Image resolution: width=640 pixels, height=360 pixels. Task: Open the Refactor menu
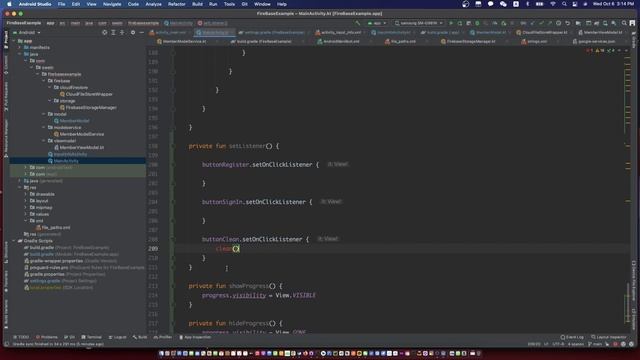(x=177, y=4)
